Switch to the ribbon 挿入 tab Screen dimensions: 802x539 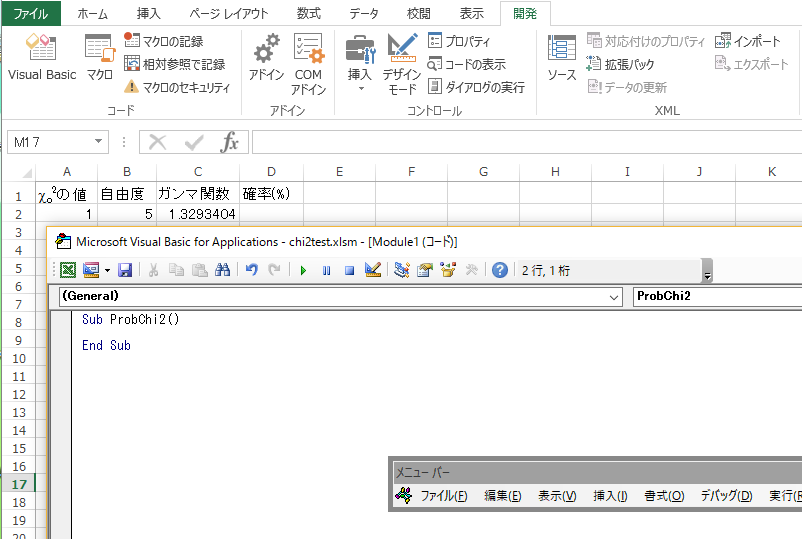tap(148, 13)
